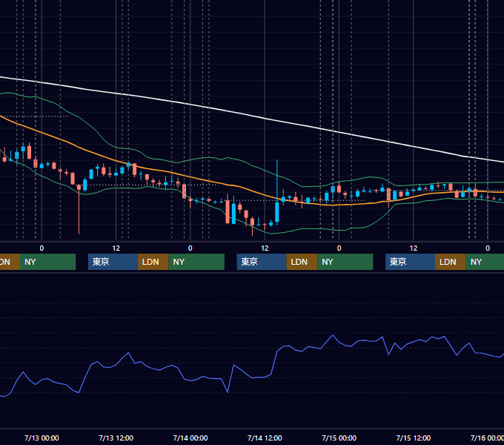Image resolution: width=504 pixels, height=445 pixels.
Task: Click the 7/13 00:00 date label
Action: tap(42, 438)
